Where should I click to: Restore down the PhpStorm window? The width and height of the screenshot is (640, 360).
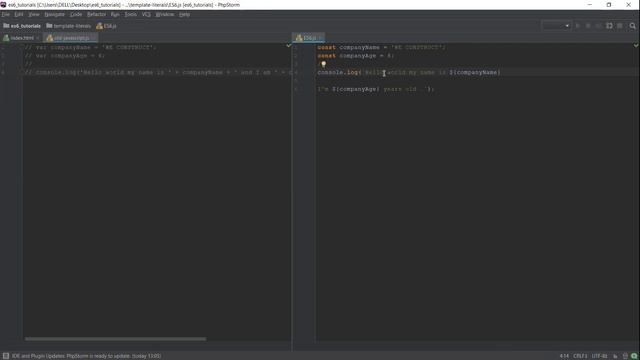[x=609, y=4]
